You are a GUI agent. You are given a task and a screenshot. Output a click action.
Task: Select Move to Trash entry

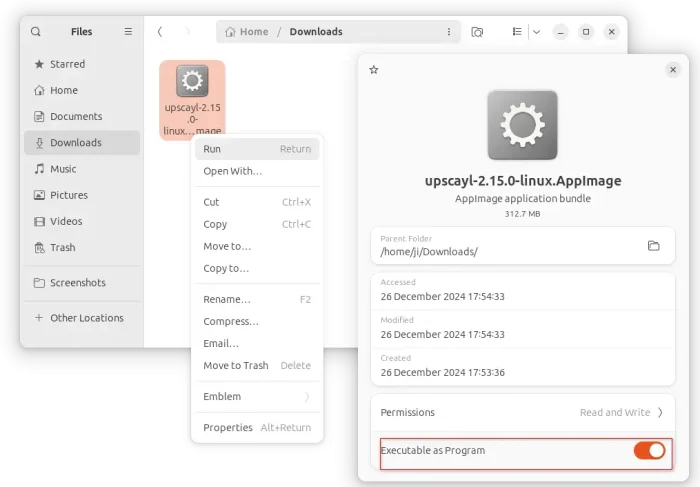point(257,366)
